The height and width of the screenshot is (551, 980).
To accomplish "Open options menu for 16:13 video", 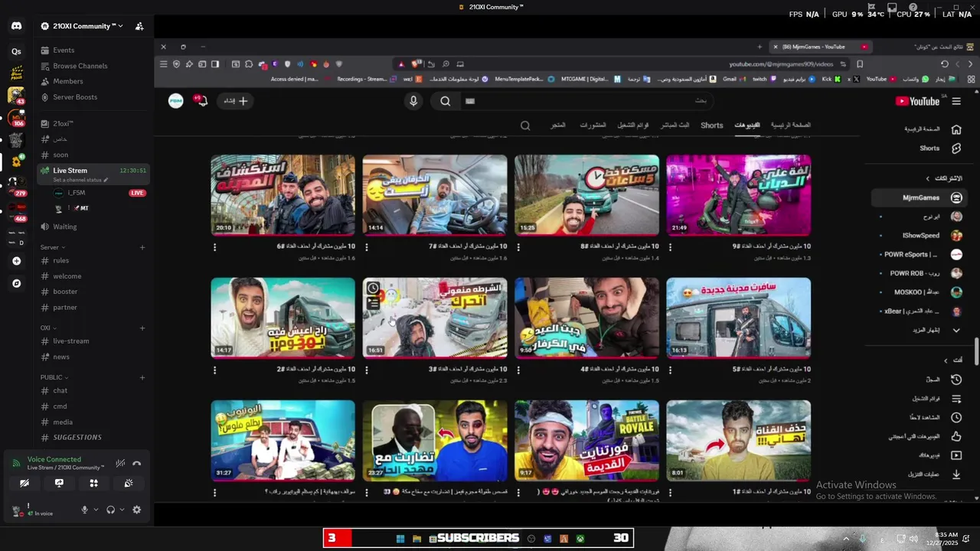I will pos(670,370).
